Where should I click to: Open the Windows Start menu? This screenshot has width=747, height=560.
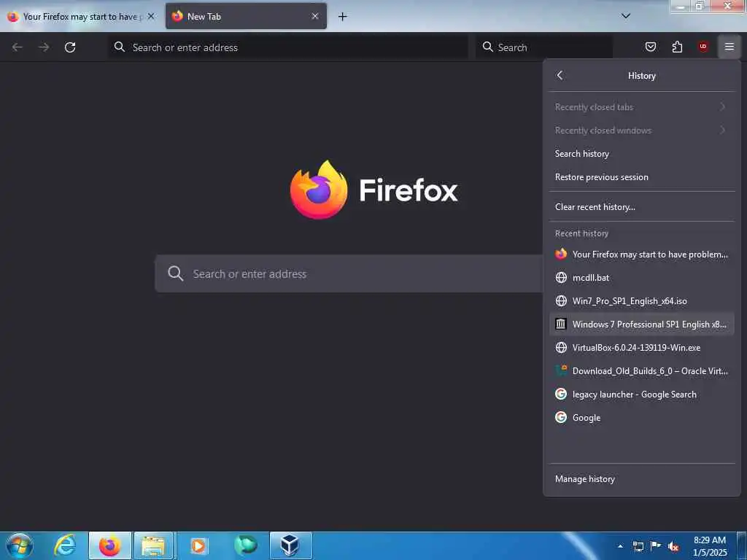(x=20, y=545)
